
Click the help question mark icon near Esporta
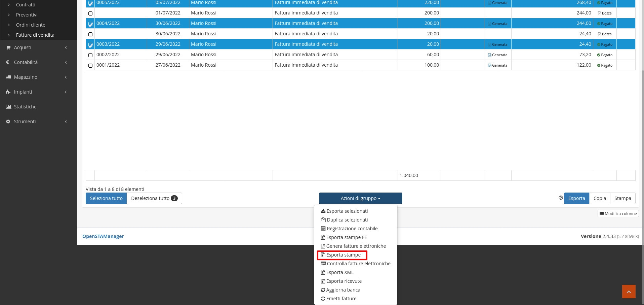[560, 198]
